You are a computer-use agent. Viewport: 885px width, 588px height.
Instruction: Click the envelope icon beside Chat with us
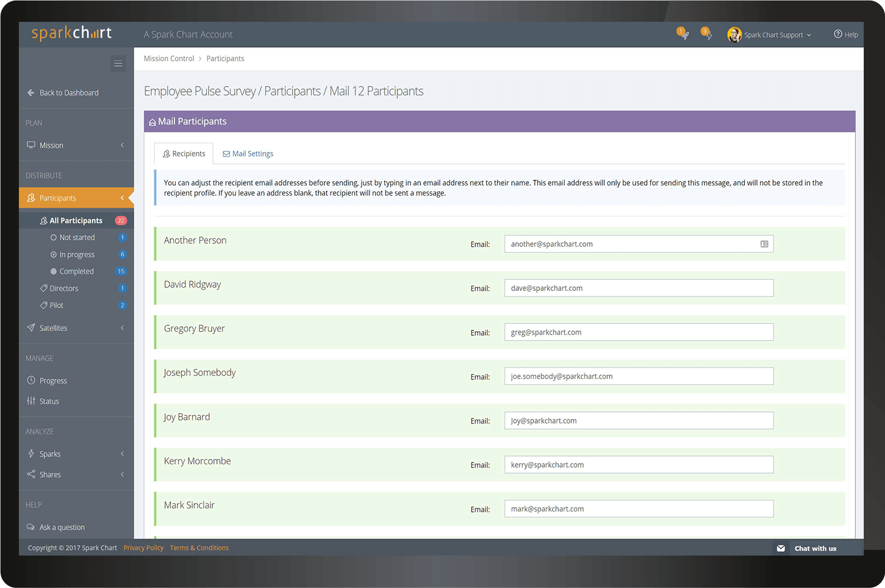(781, 549)
